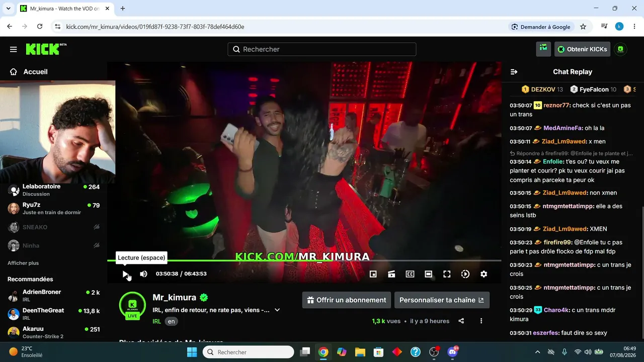This screenshot has height=362, width=644.
Task: Open the recommended AdrienBroner channel
Action: pyautogui.click(x=53, y=296)
